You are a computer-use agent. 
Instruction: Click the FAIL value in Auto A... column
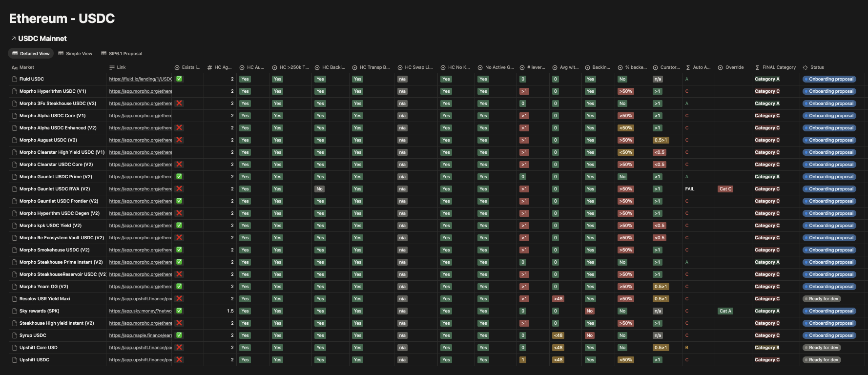(x=689, y=189)
